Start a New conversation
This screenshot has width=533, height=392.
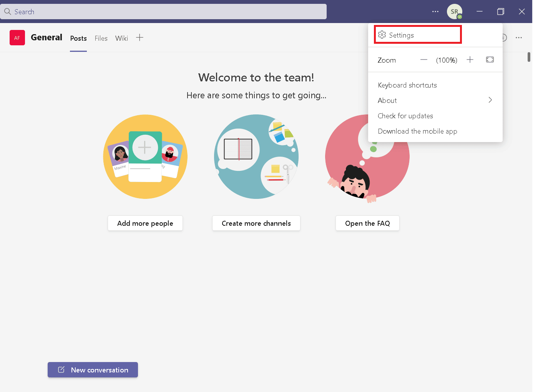tap(93, 370)
